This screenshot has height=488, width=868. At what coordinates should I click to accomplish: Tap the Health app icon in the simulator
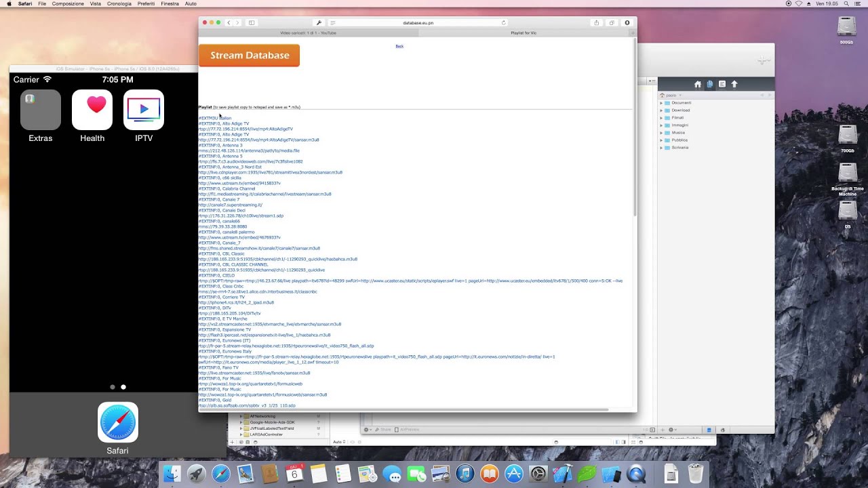pyautogui.click(x=92, y=109)
